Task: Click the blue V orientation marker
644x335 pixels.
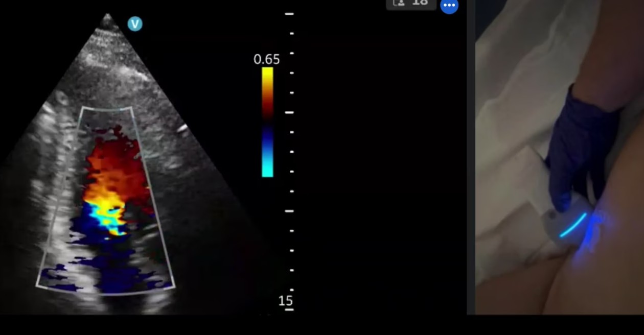Action: point(135,24)
